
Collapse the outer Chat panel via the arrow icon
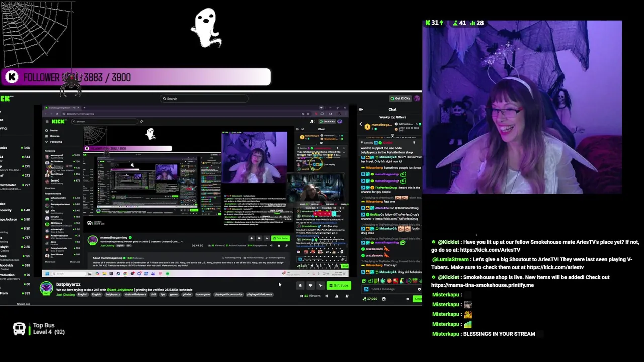click(x=361, y=109)
